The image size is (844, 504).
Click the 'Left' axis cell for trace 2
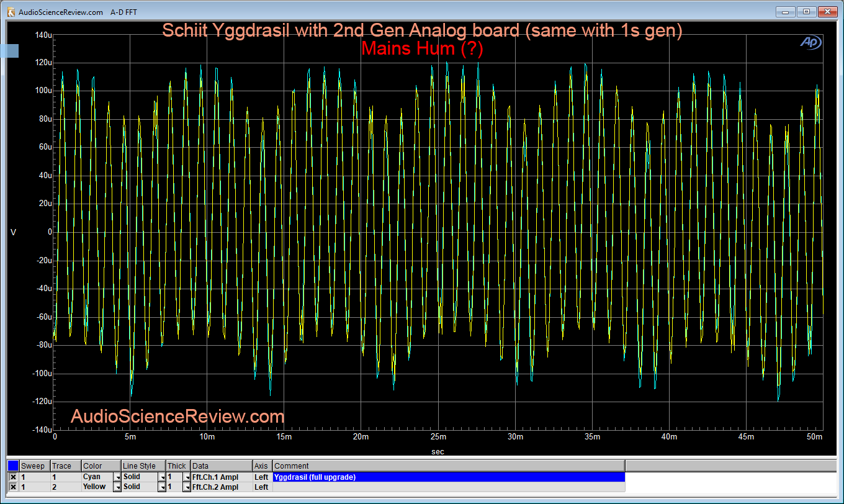pyautogui.click(x=262, y=487)
